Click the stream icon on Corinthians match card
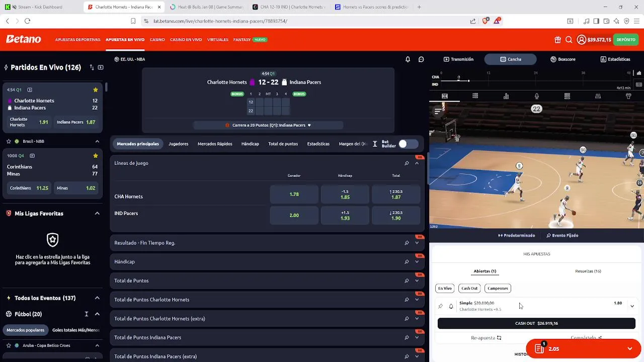Screen dimensions: 644x362 (x=32, y=156)
